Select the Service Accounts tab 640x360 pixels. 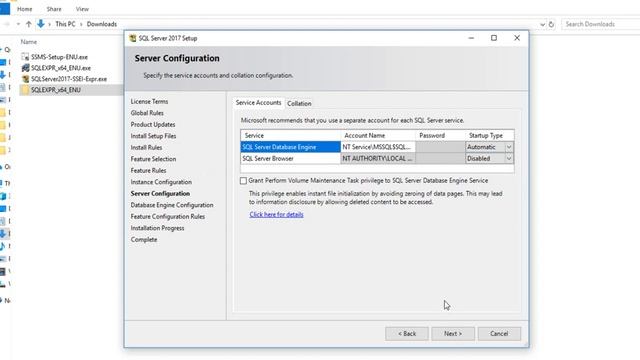(x=258, y=103)
